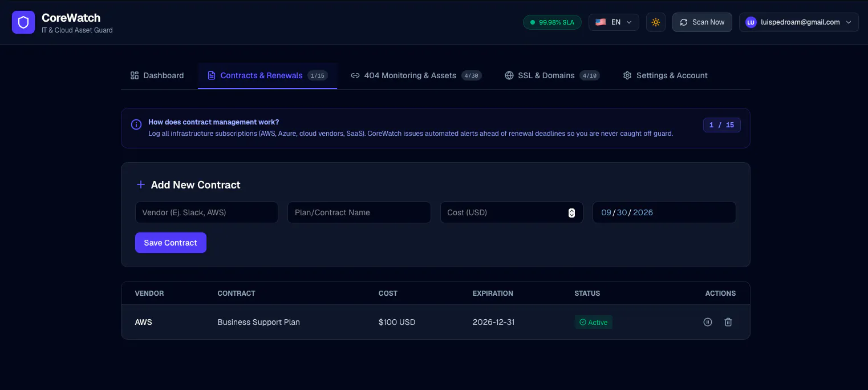Focus the Cost (USD) field

point(512,212)
